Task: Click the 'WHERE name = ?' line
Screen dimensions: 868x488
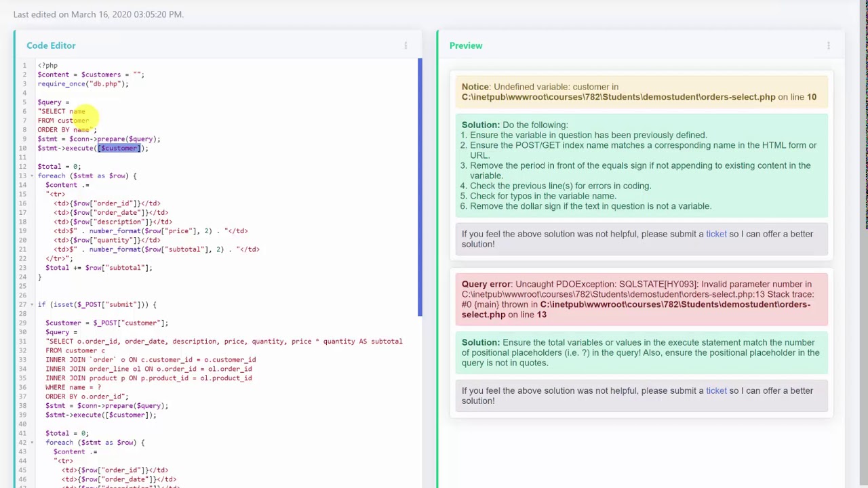Action: (73, 388)
